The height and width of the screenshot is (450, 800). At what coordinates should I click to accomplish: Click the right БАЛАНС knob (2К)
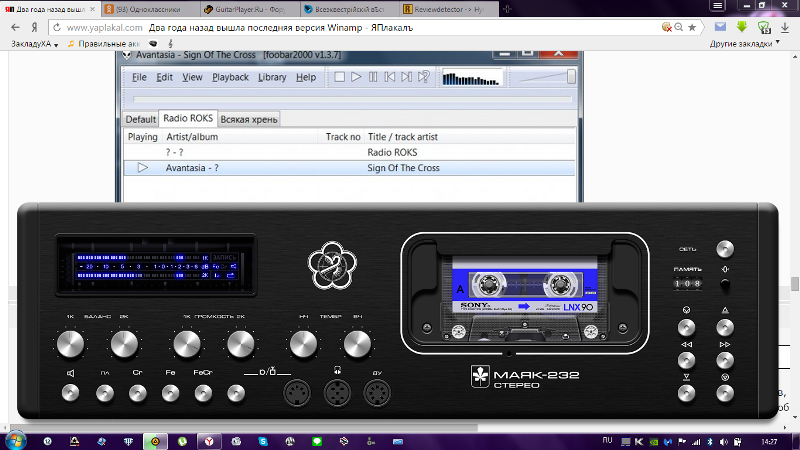coord(124,344)
